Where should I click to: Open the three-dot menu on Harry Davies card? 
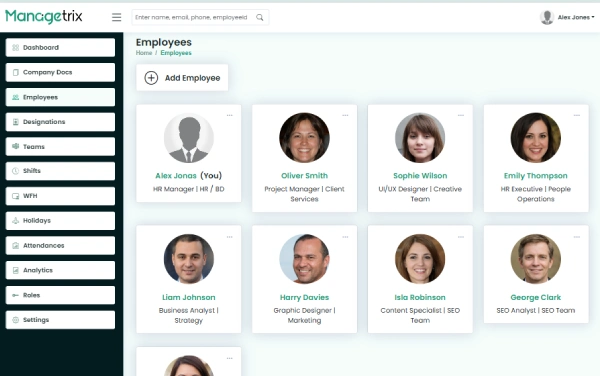[345, 237]
